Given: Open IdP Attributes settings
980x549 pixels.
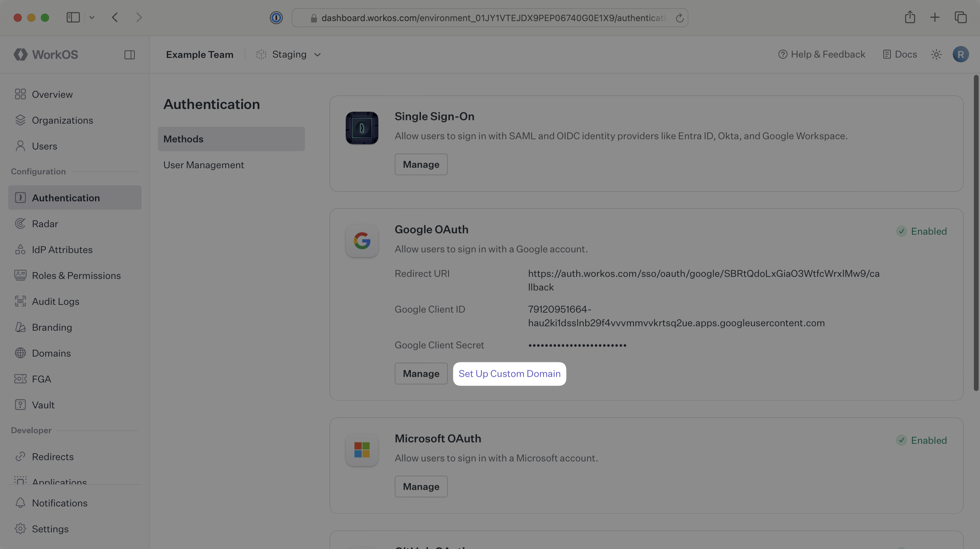Looking at the screenshot, I should click(x=62, y=249).
